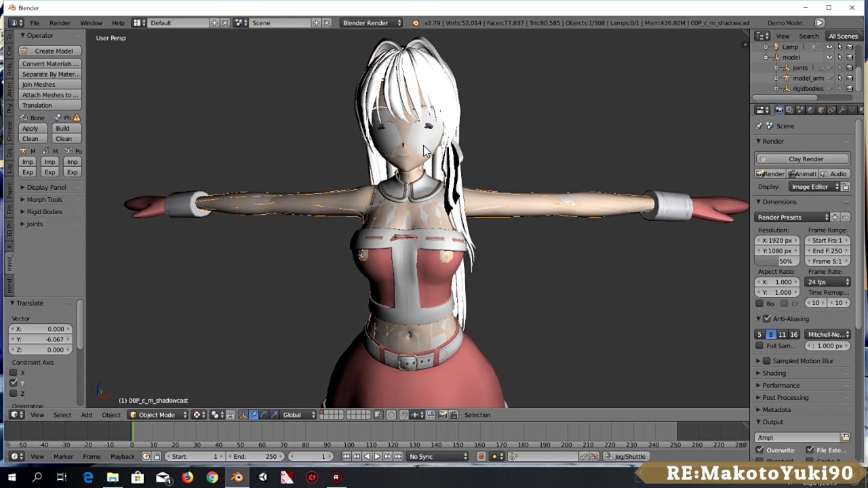Viewport: 868px width, 488px height.
Task: Click the 3D viewport editor type icon
Action: pyautogui.click(x=16, y=415)
